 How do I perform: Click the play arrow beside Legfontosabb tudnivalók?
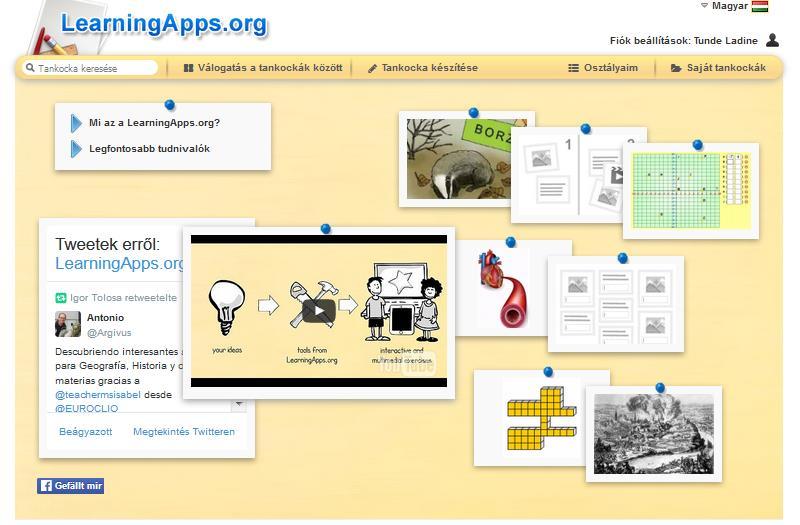tap(76, 149)
